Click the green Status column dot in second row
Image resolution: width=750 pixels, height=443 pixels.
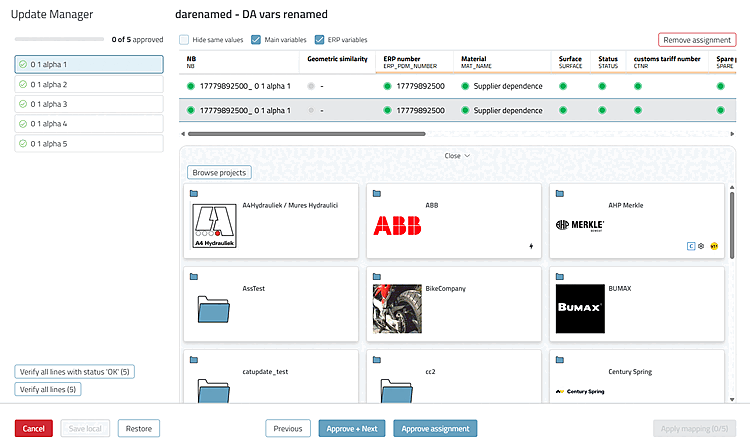coord(602,111)
